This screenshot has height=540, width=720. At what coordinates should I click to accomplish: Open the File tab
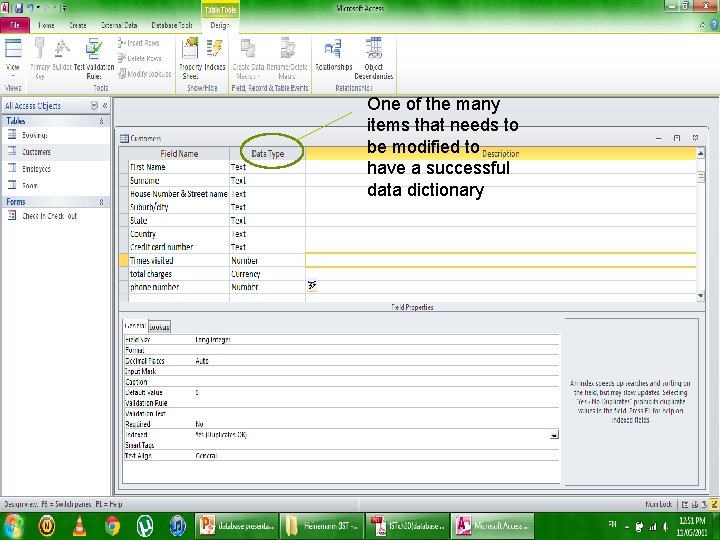point(15,25)
